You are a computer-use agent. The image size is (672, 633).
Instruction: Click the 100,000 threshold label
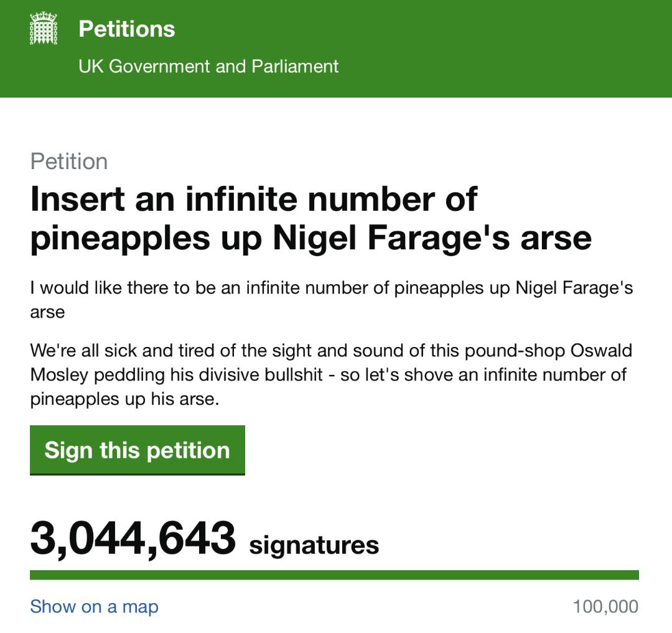pyautogui.click(x=605, y=606)
